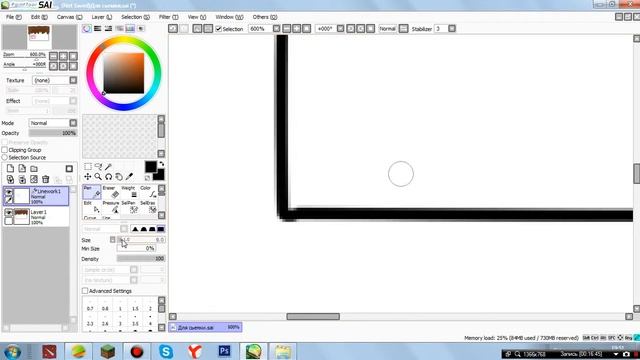Choose the magic wand tool

109,167
